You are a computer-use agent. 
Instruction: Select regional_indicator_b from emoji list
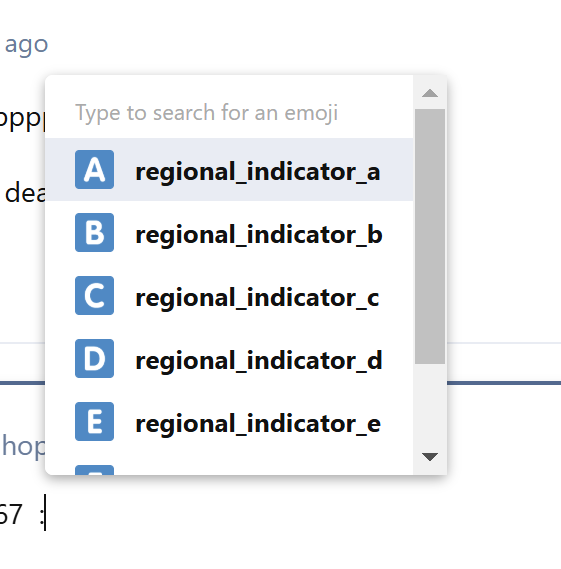point(229,233)
